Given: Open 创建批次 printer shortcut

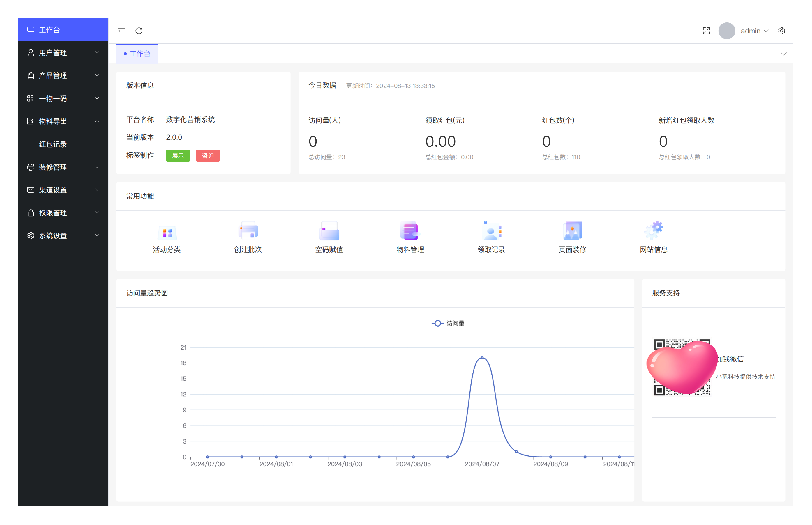Looking at the screenshot, I should 248,231.
